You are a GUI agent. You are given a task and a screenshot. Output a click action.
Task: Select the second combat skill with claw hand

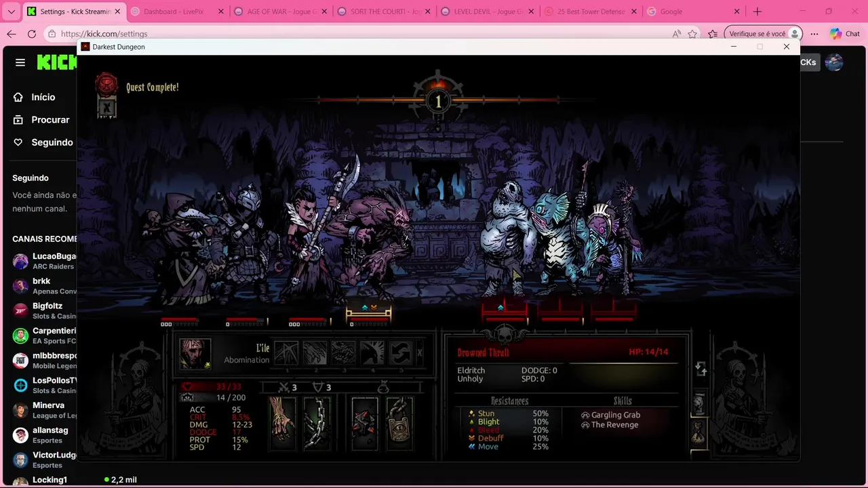coord(315,353)
